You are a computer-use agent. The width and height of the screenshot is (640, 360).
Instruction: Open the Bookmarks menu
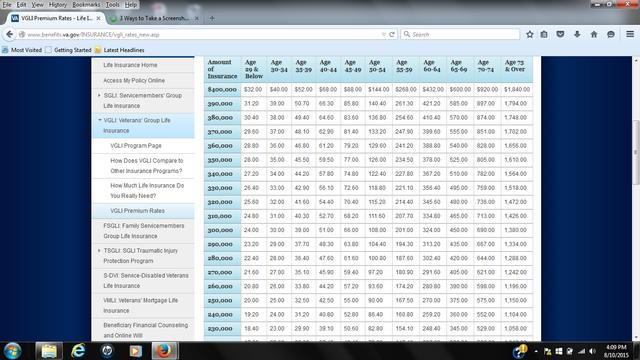86,5
